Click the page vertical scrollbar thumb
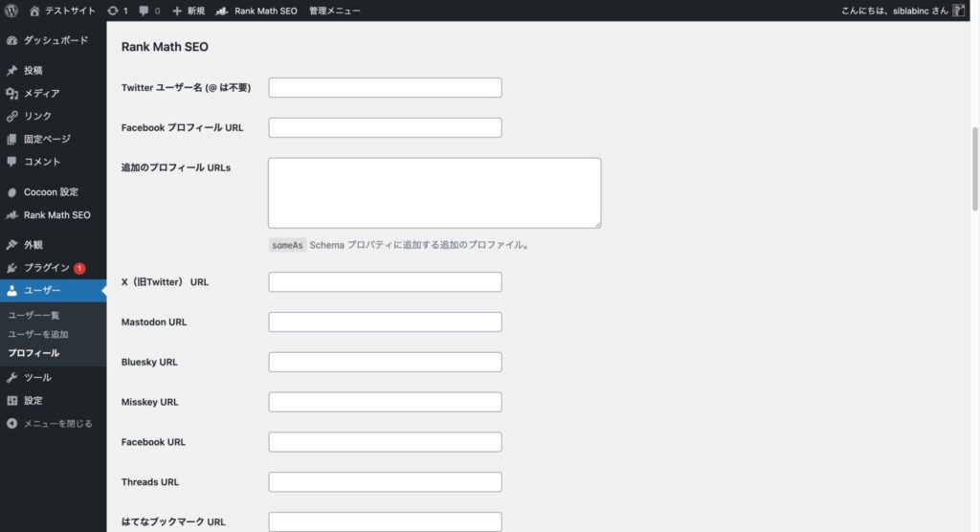980x532 pixels. coord(975,168)
